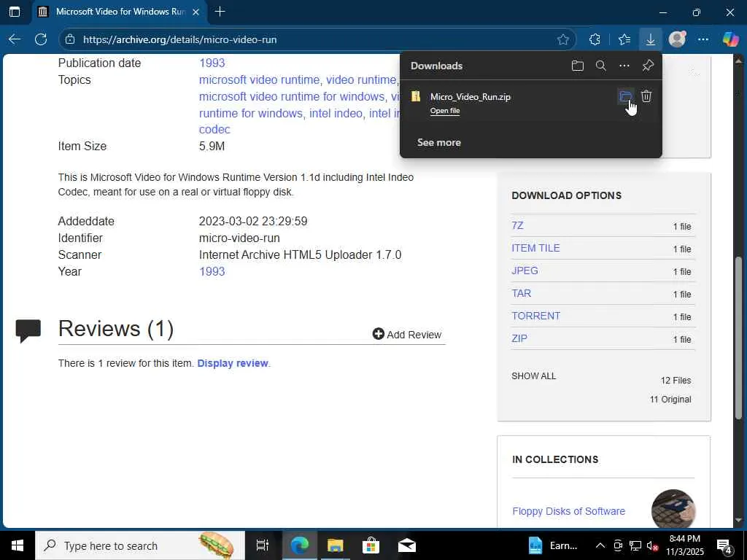This screenshot has height=560, width=747.
Task: Click the Year 1993 link
Action: [212, 271]
